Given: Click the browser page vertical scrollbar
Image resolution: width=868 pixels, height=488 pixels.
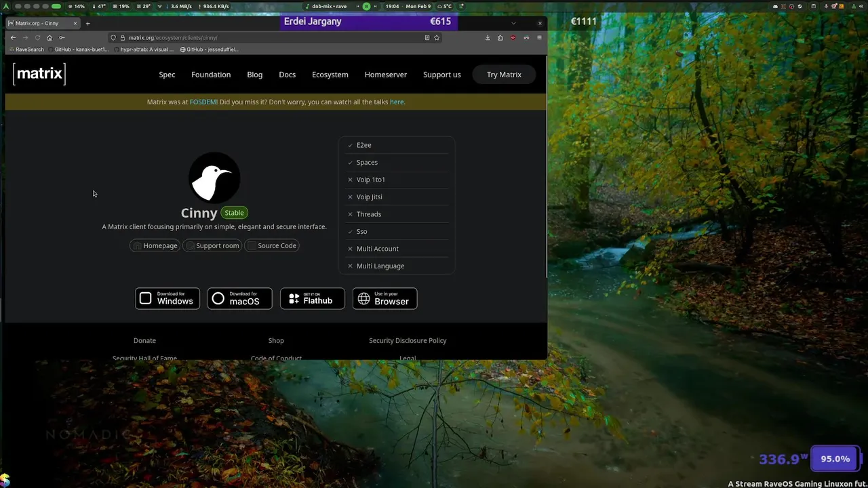Looking at the screenshot, I should [545, 166].
